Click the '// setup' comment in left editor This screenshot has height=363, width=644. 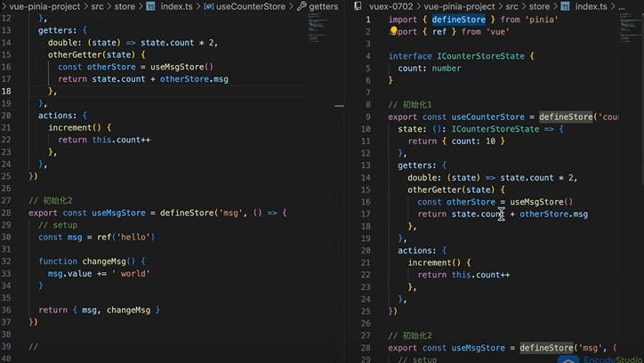click(x=58, y=225)
